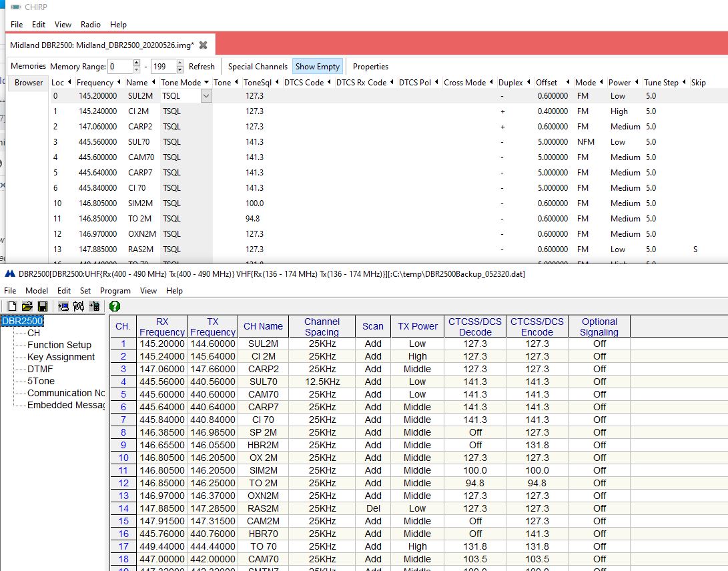Image resolution: width=728 pixels, height=571 pixels.
Task: Open the CHIRP Edit menu
Action: tap(39, 25)
